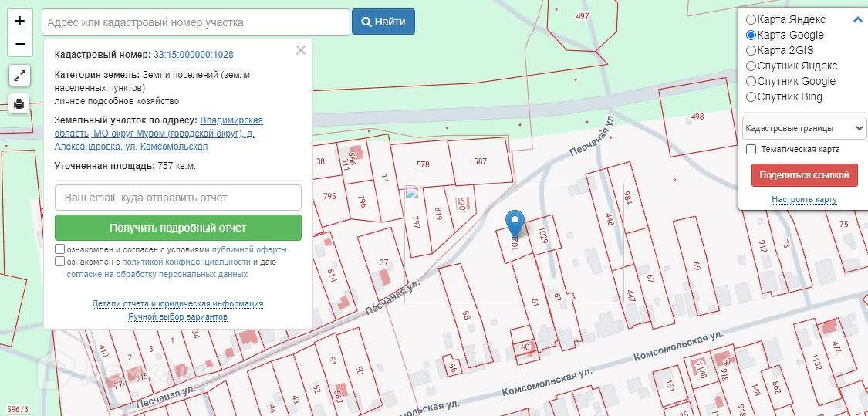Screen dimensions: 868x416
Task: Open политикой конфиденциальности link
Action: coord(187,262)
